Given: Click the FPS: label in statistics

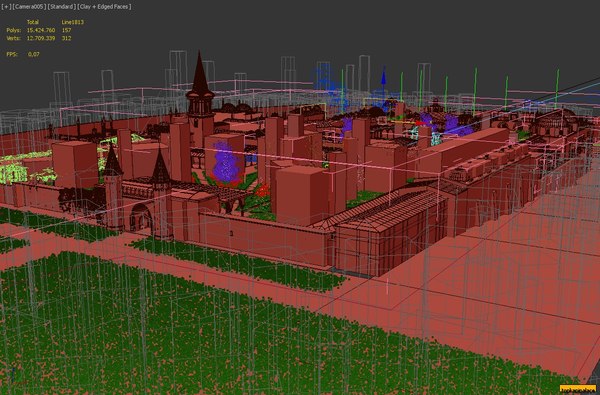Looking at the screenshot, I should [x=12, y=54].
